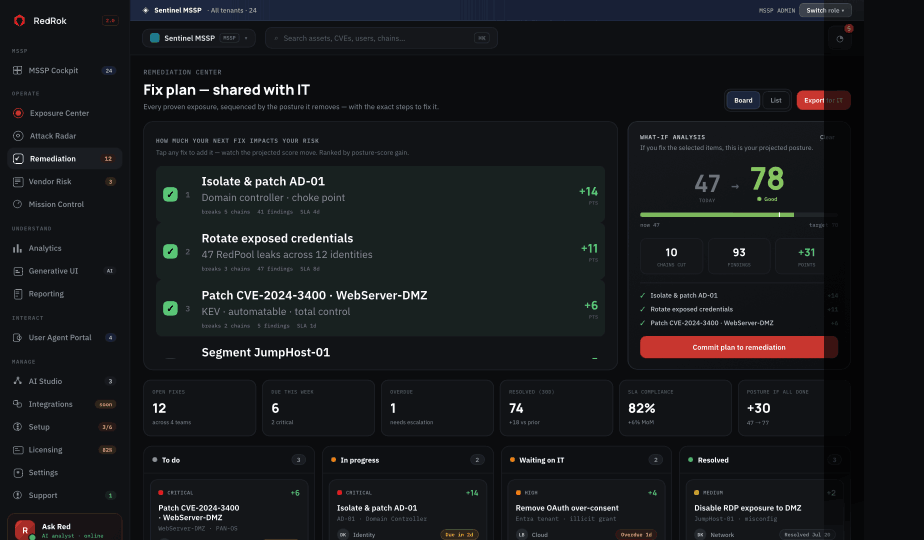The width and height of the screenshot is (924, 540).
Task: Click the Remediation checkmark icon
Action: coord(18,159)
